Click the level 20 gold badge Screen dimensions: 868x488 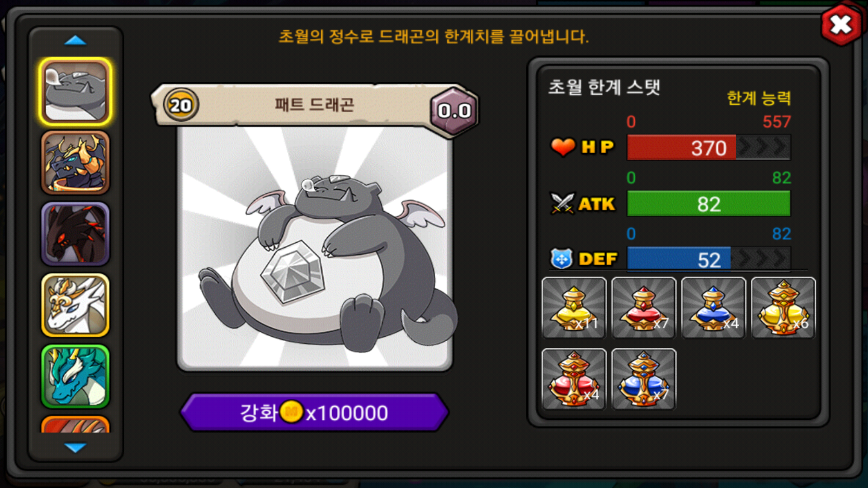click(x=181, y=105)
